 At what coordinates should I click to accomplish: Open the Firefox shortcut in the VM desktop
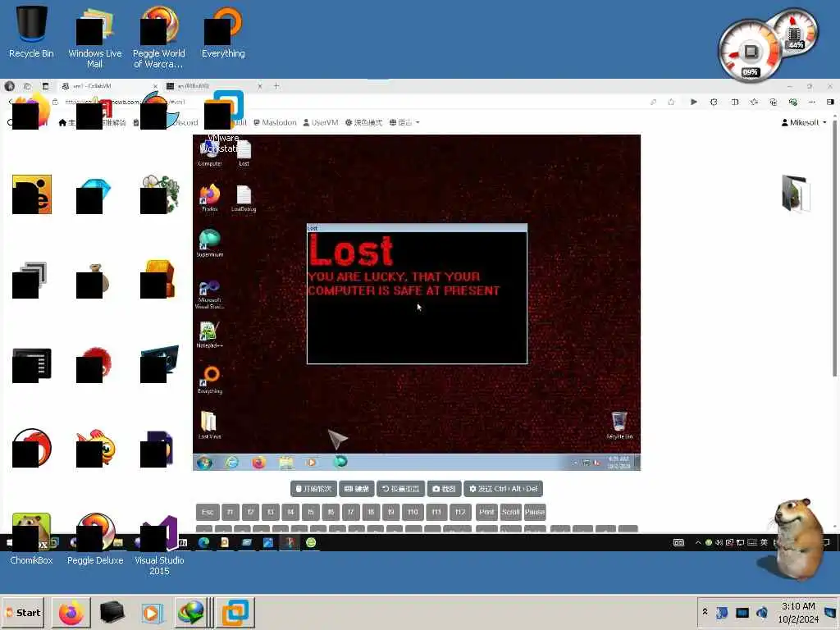click(209, 199)
